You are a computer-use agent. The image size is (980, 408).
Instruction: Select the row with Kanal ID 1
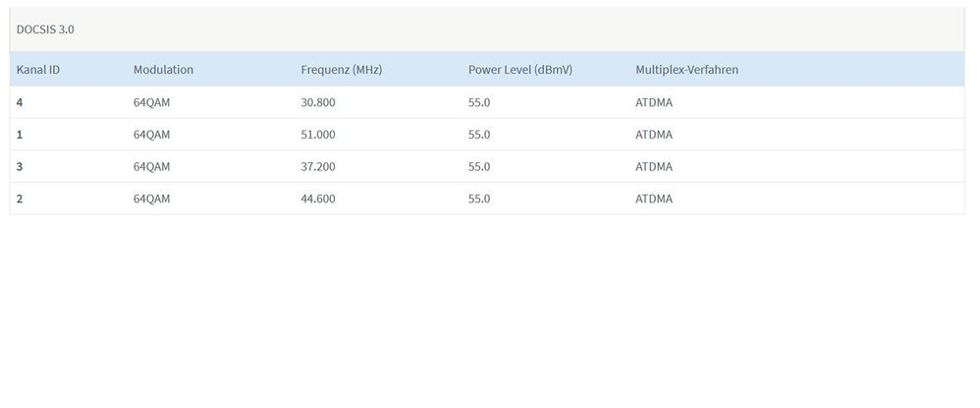pyautogui.click(x=21, y=135)
